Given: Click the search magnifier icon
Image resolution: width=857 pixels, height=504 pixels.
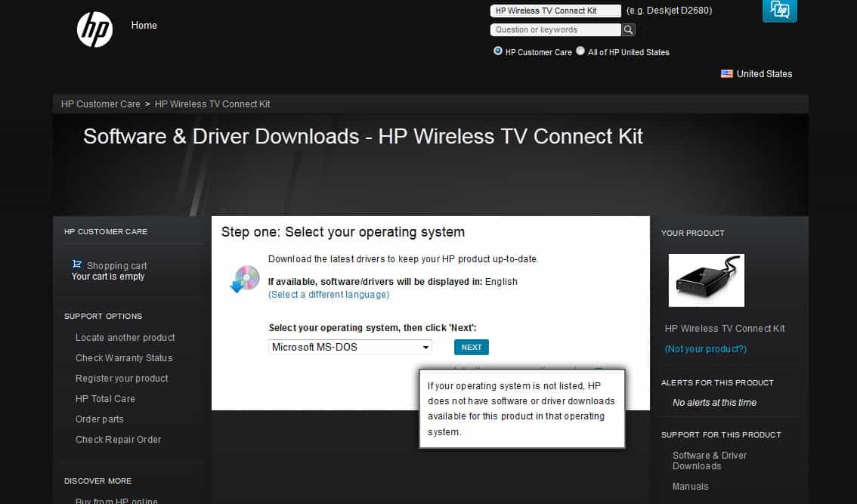Looking at the screenshot, I should pos(628,30).
